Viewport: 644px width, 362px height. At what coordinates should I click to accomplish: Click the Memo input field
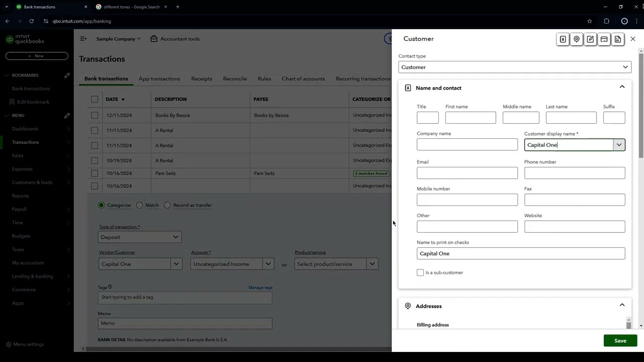185,323
